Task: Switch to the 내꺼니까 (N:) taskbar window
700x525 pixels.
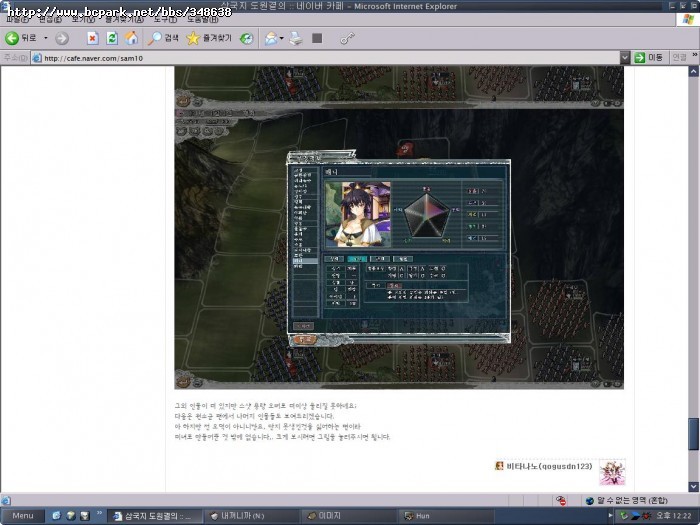Action: (252, 516)
